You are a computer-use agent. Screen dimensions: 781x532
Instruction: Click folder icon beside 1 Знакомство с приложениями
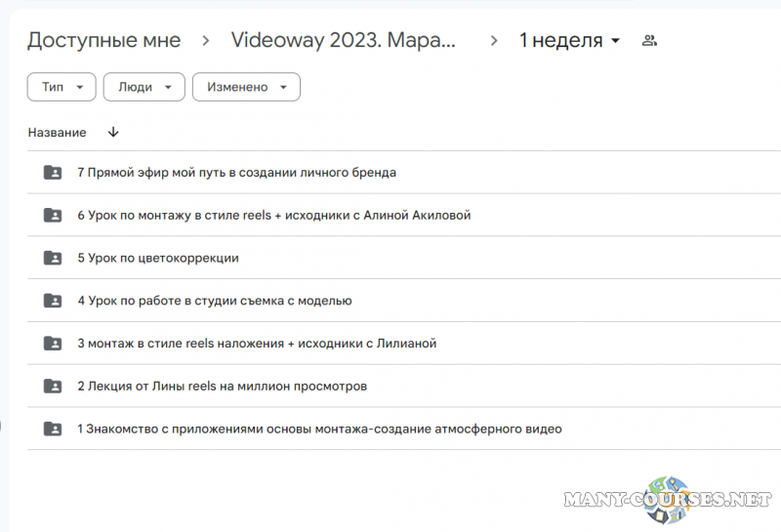pos(53,429)
